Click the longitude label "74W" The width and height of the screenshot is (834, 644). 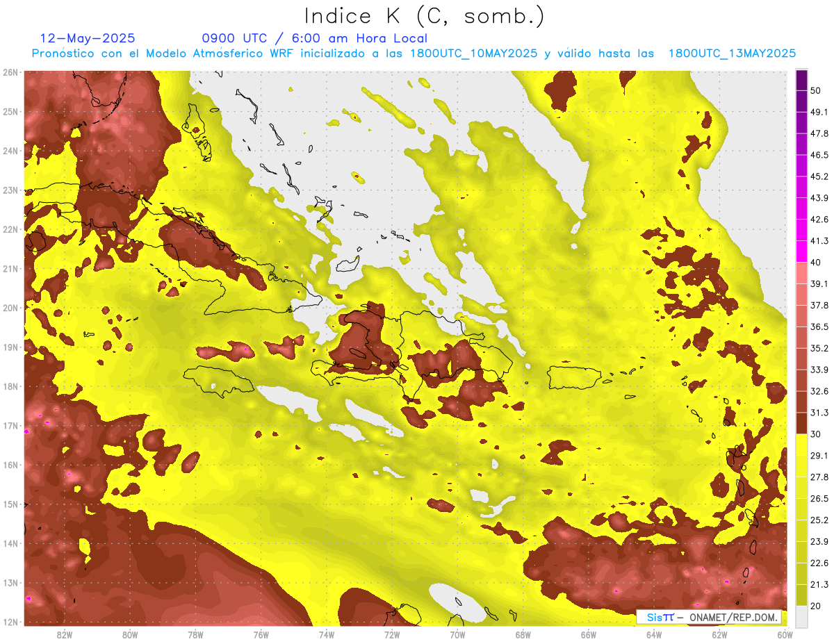tap(327, 634)
